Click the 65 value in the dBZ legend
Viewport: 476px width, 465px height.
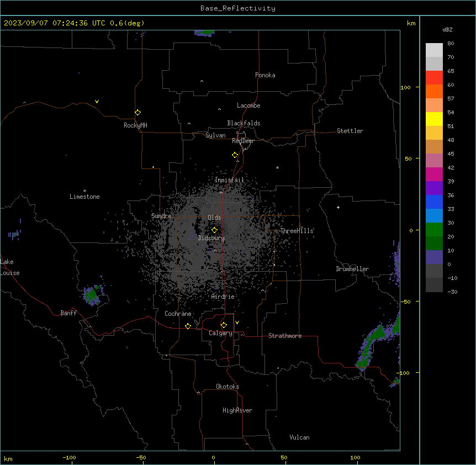[451, 71]
